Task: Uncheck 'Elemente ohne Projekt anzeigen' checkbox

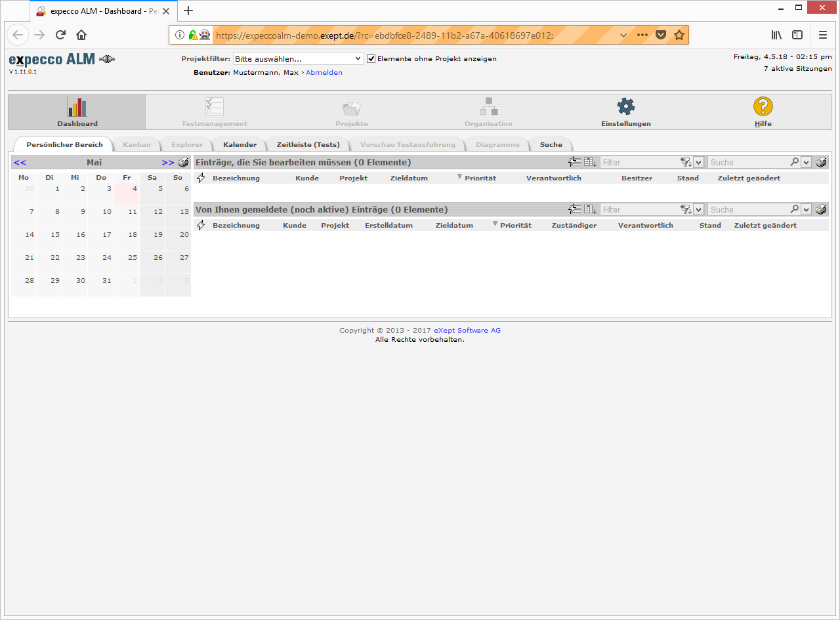Action: point(371,58)
